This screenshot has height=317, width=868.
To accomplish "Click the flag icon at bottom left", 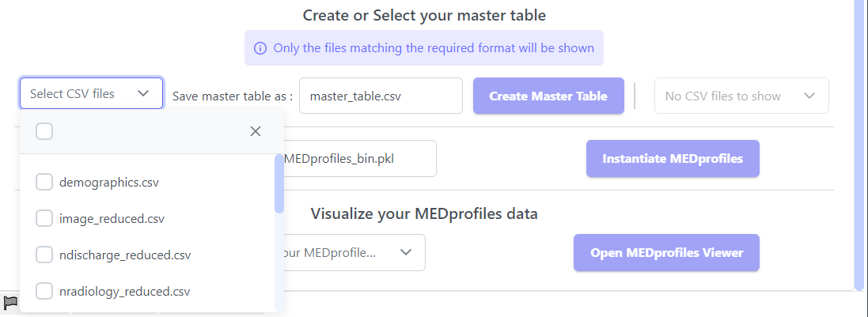I will coord(10,301).
